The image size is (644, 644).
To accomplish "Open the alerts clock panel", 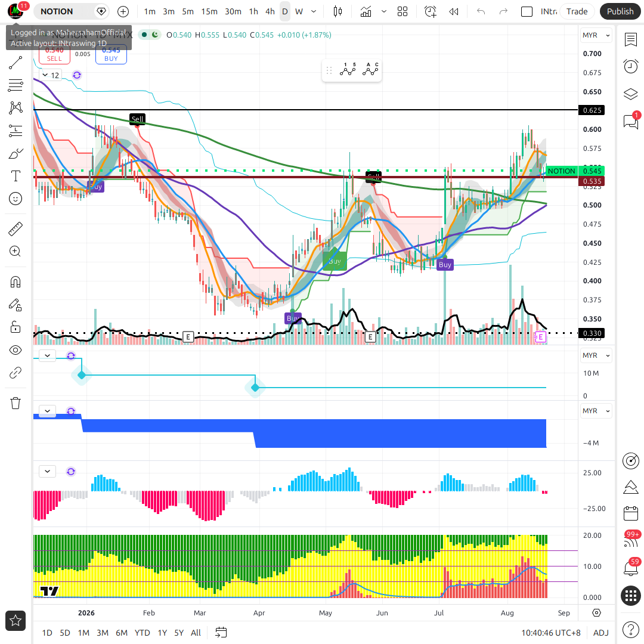I will [x=631, y=66].
